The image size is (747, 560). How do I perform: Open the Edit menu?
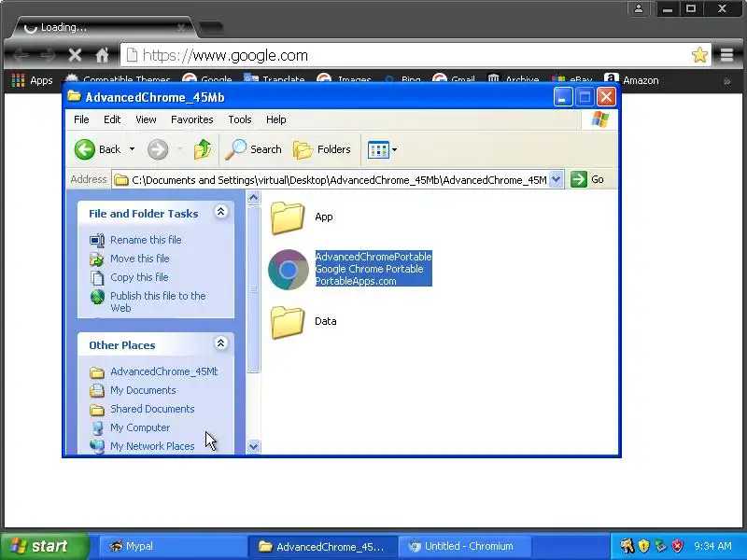pos(112,119)
